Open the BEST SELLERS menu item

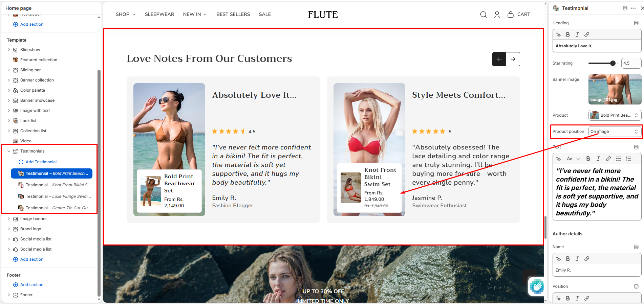233,14
